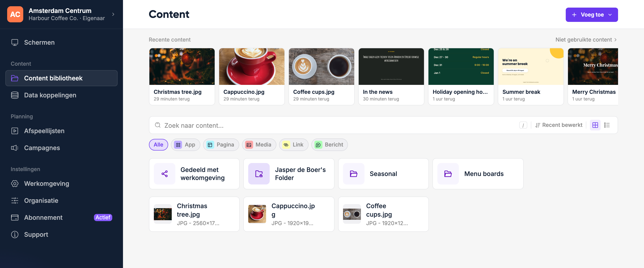Screen dimensions: 644x268
Task: Click the Menu boards folder icon
Action: tap(448, 174)
